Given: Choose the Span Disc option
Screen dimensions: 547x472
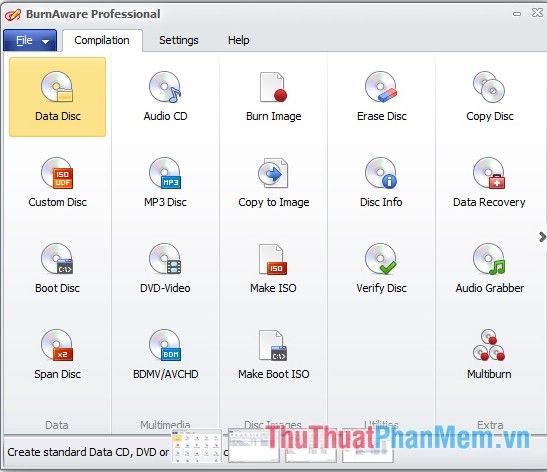Looking at the screenshot, I should pos(58,355).
